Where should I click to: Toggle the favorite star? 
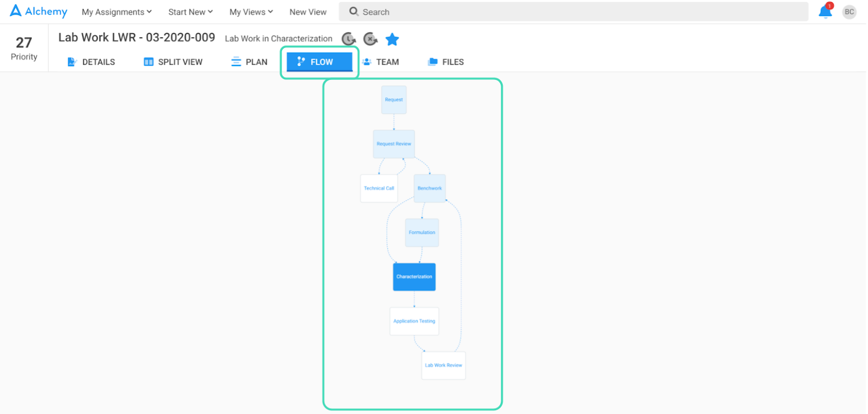[392, 39]
